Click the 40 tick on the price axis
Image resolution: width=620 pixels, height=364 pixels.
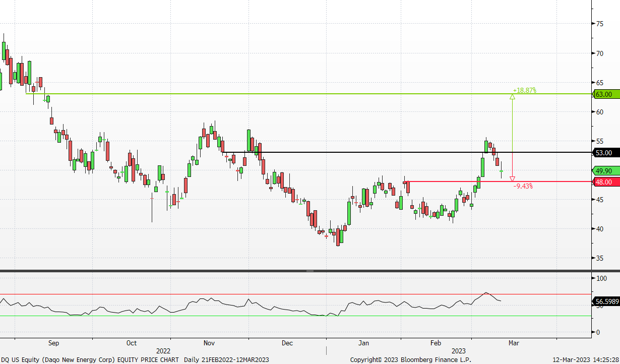[x=600, y=229]
